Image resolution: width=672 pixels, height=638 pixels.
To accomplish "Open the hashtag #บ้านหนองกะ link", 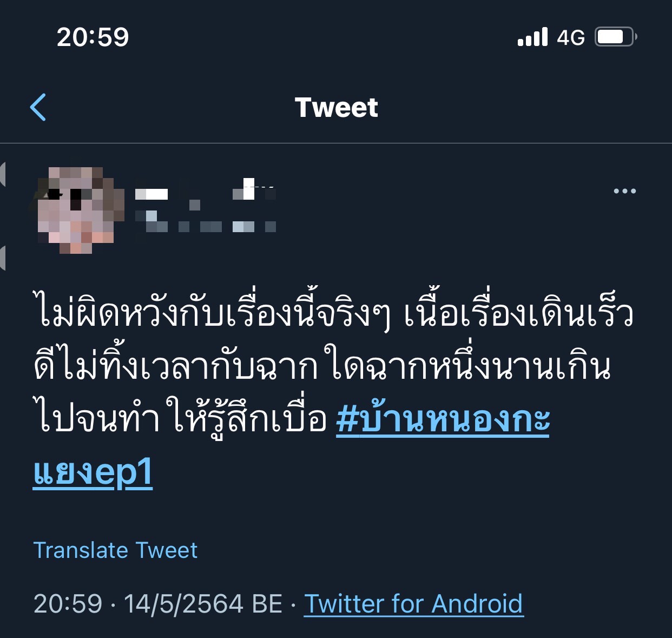I will click(443, 419).
